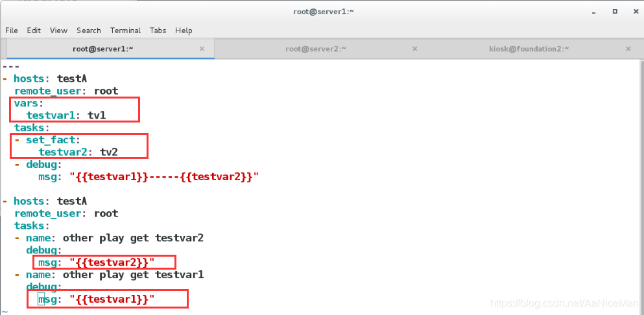Close the root@server1 tab
Image resolution: width=644 pixels, height=315 pixels.
tap(202, 49)
